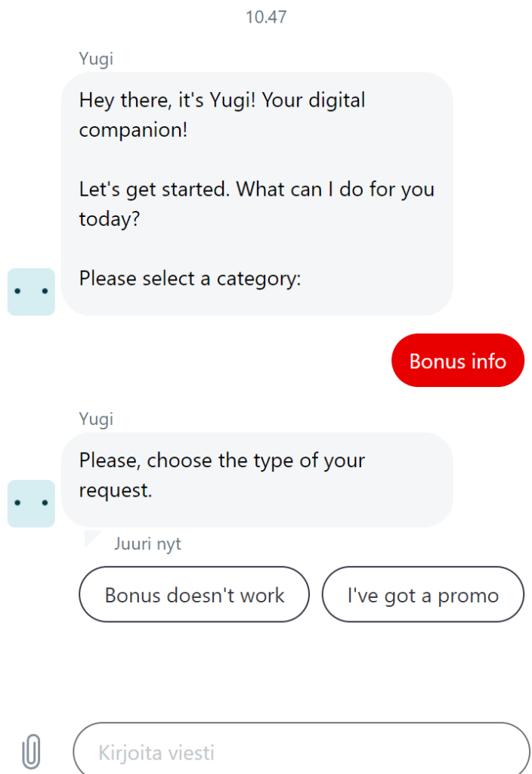Viewport: 532px width, 774px height.
Task: Focus the "Kirjoita viesti" message field
Action: pos(301,752)
